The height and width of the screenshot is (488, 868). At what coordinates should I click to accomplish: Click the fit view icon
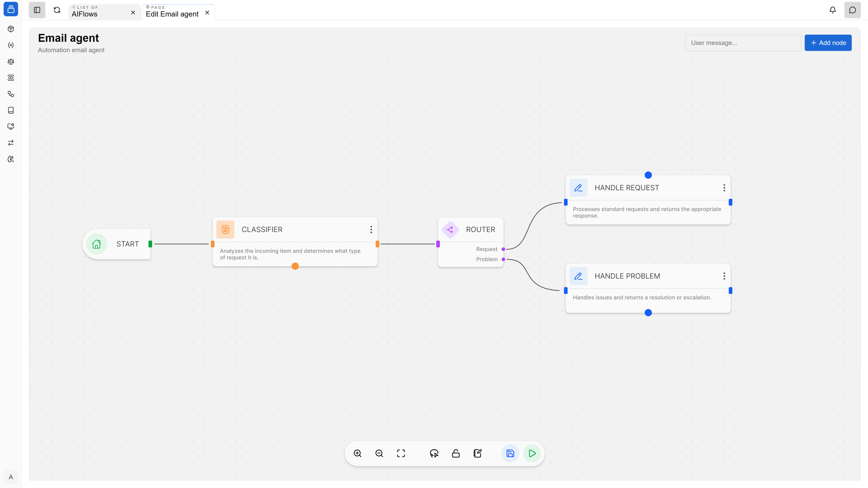click(x=401, y=453)
